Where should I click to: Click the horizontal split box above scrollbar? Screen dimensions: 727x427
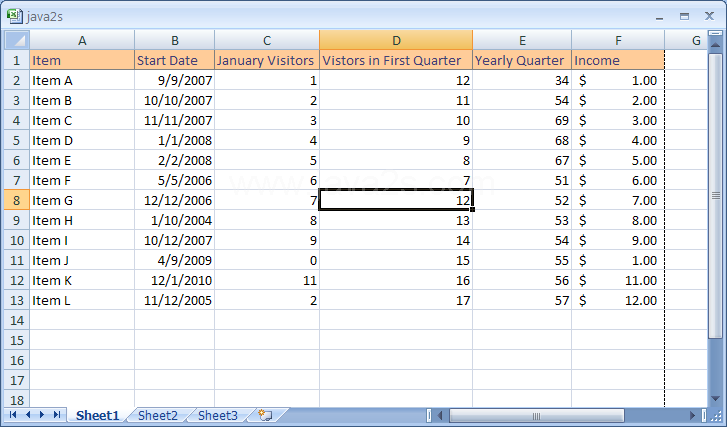coord(715,34)
